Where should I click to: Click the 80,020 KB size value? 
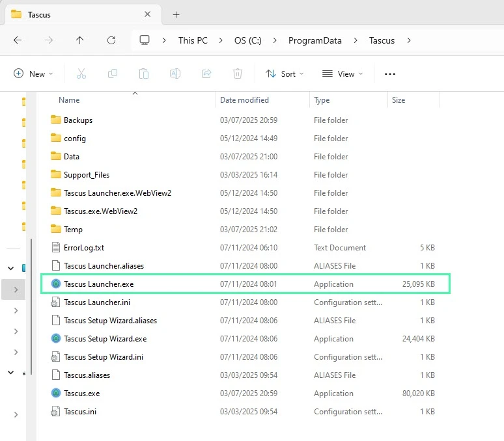(419, 393)
